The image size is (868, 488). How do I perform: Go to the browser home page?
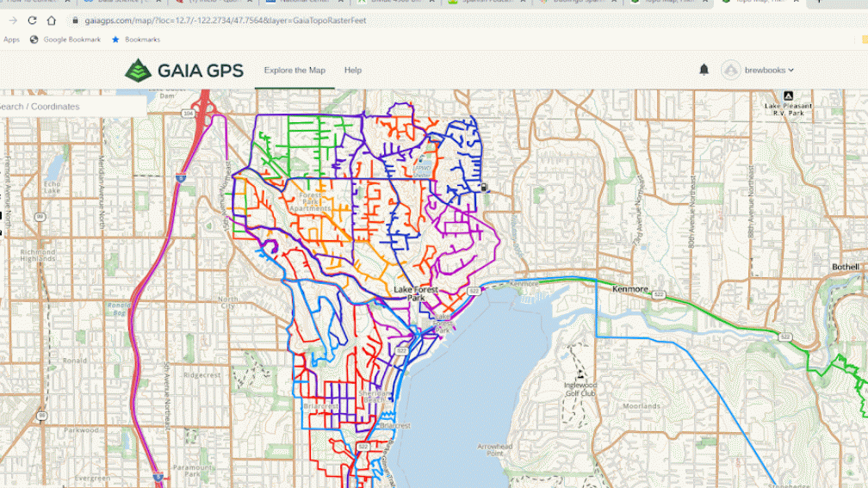pyautogui.click(x=52, y=20)
